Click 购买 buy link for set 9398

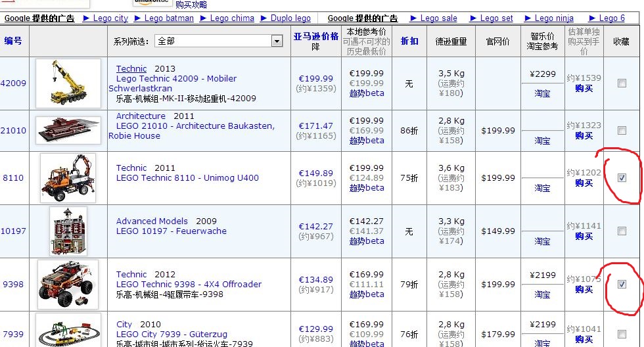pos(584,290)
